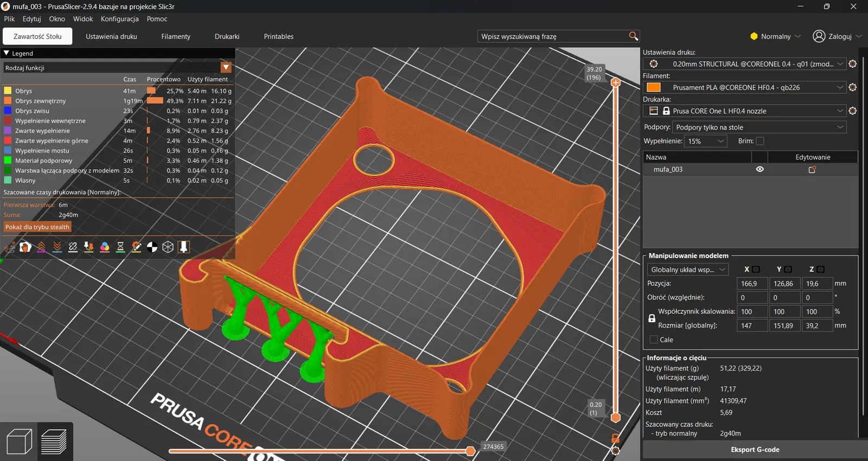Toggle custom G-code icon (gear with pencil)

[x=137, y=247]
